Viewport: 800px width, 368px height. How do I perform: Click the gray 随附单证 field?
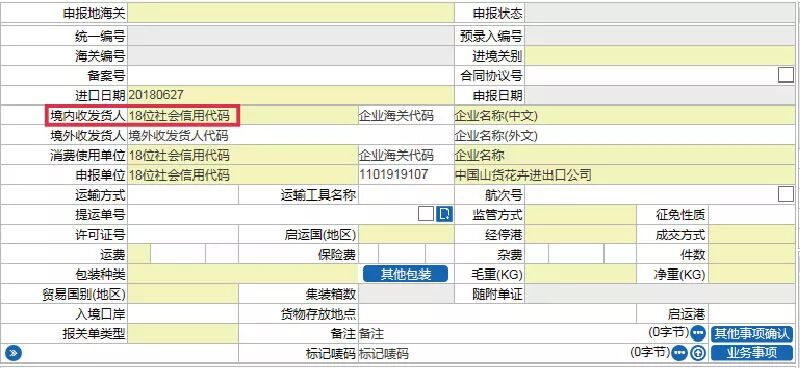(x=660, y=293)
